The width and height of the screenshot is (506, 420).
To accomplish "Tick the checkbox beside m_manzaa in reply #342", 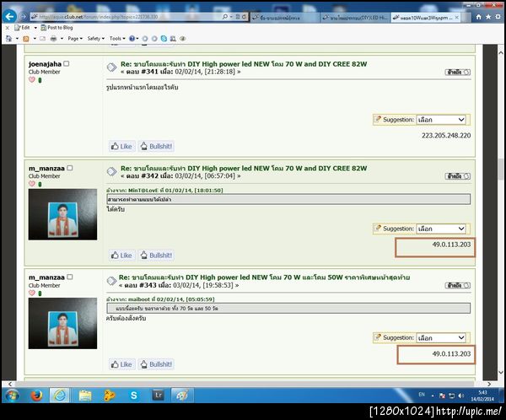I will pyautogui.click(x=70, y=168).
